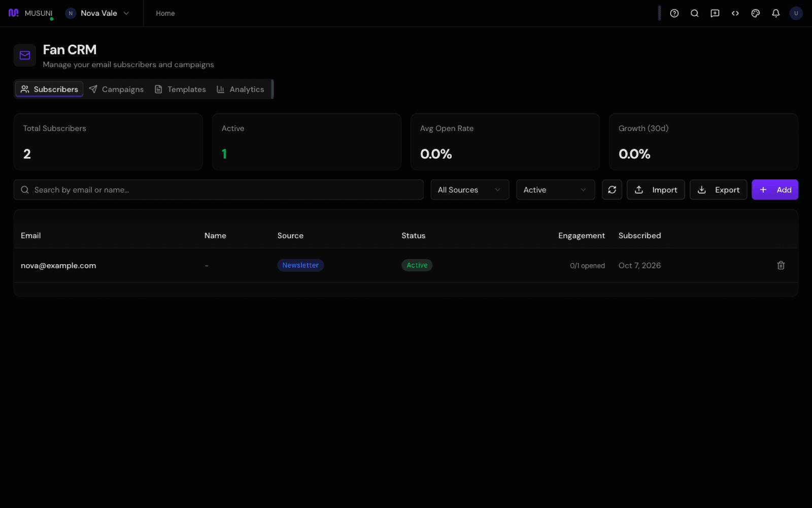Add a new subscriber

[x=775, y=189]
